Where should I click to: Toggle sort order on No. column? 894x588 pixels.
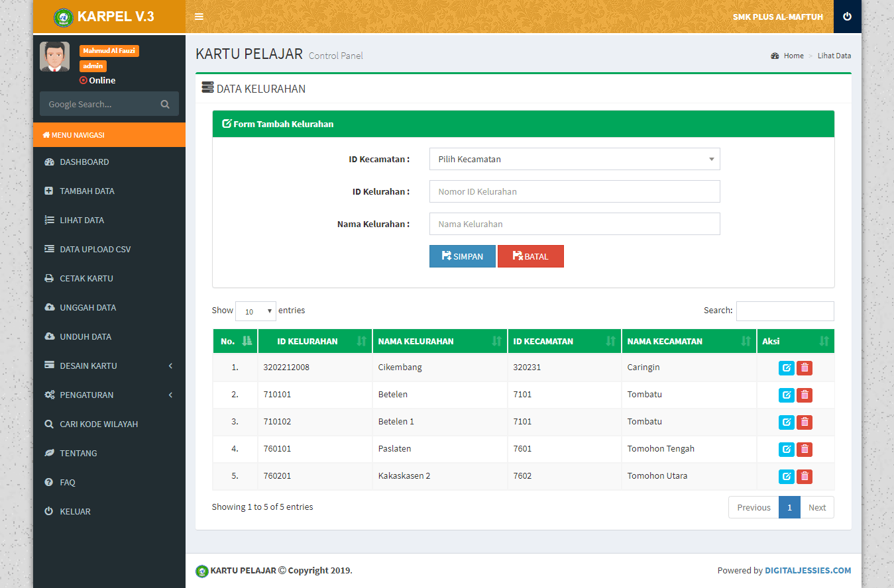tap(235, 342)
